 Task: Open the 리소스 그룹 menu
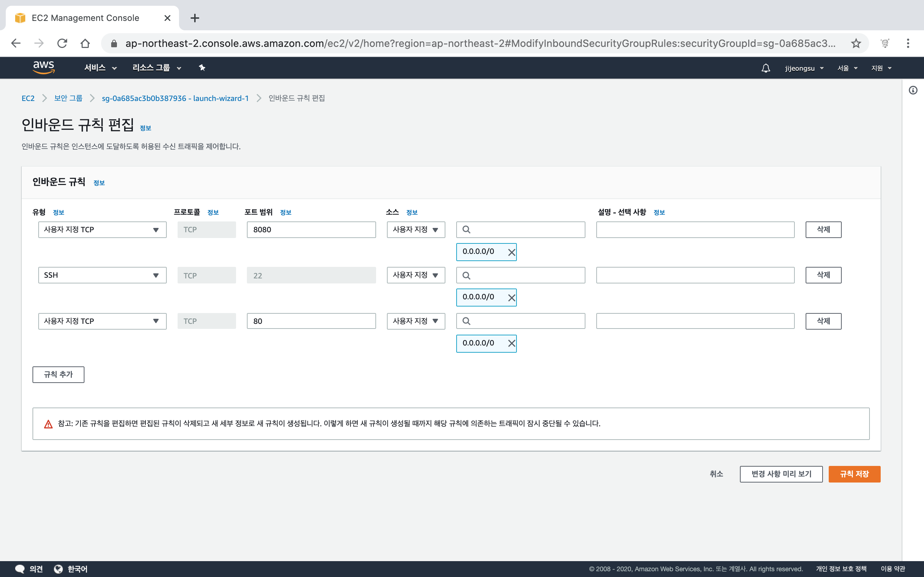tap(157, 68)
